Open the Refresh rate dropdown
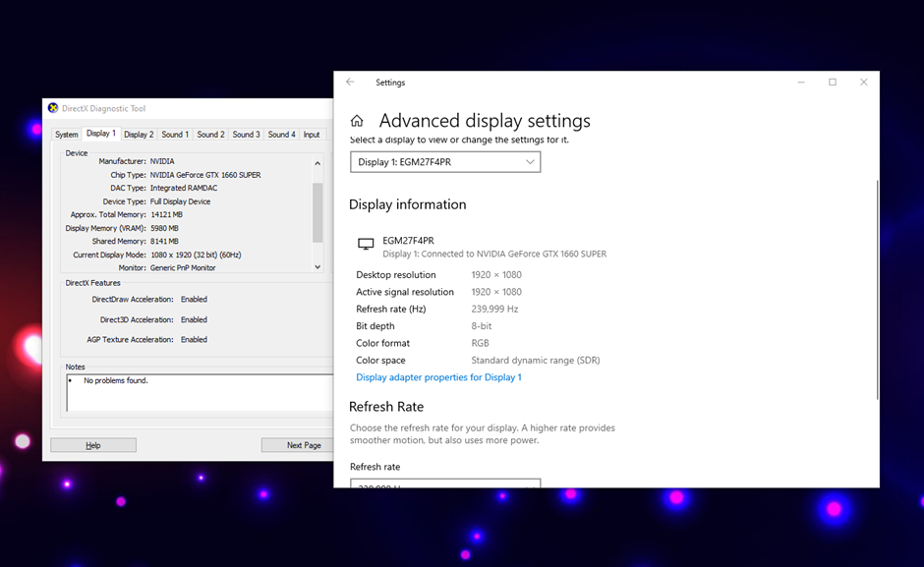 445,483
